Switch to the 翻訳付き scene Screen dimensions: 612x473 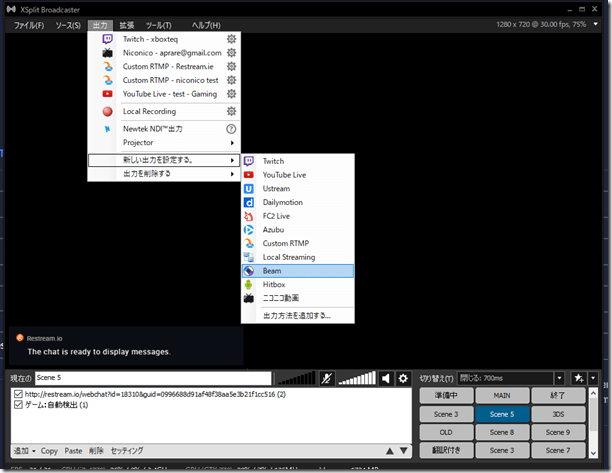pos(447,450)
